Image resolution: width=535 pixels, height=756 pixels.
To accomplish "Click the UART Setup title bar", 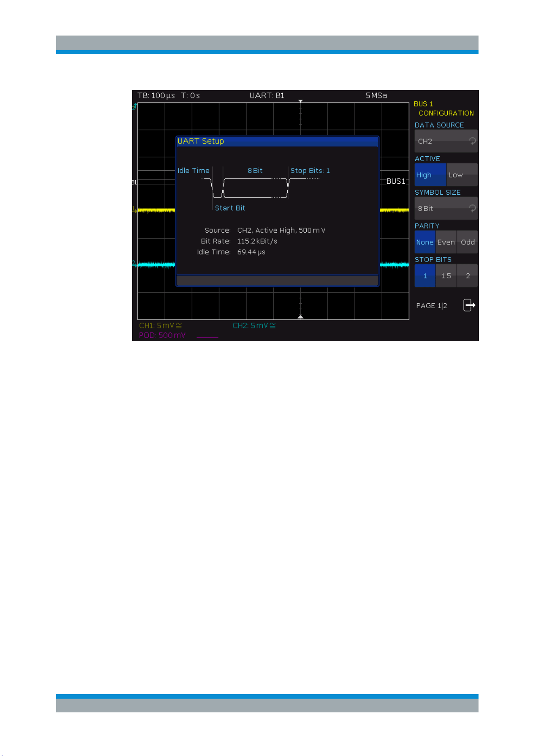I will [x=278, y=141].
